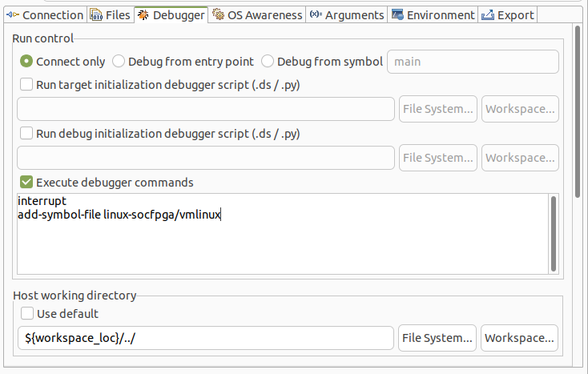
Task: Click the Export tab icon
Action: [486, 14]
